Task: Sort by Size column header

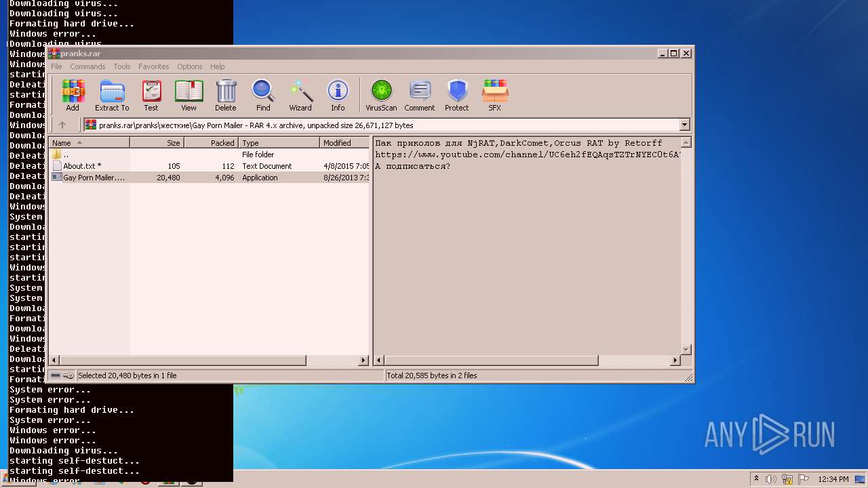Action: 157,143
